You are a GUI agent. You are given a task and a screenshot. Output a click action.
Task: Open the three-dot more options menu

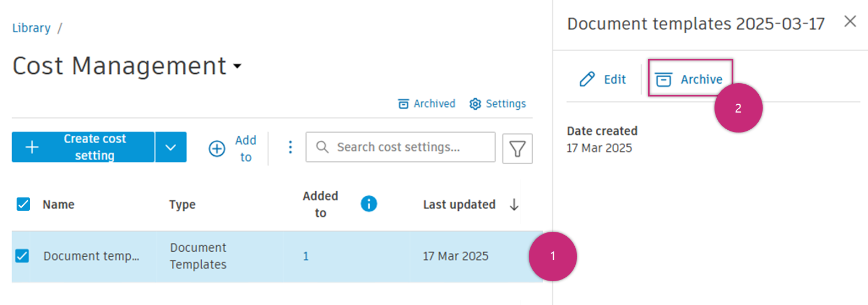[289, 148]
